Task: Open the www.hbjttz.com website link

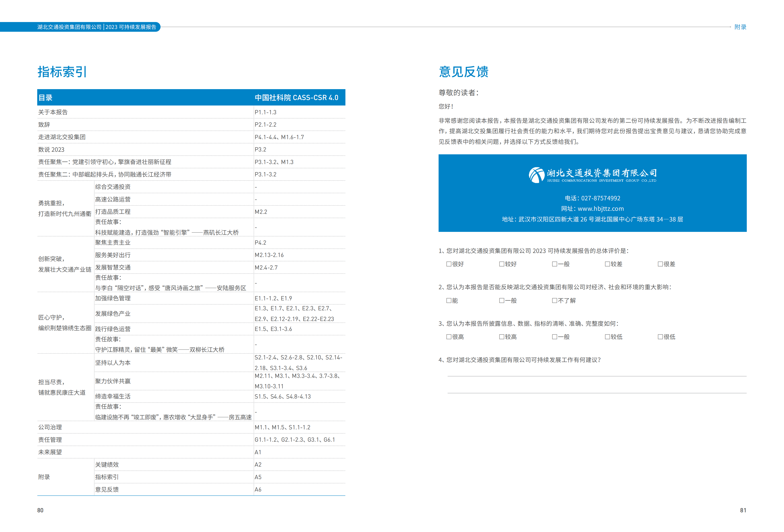Action: click(x=601, y=209)
